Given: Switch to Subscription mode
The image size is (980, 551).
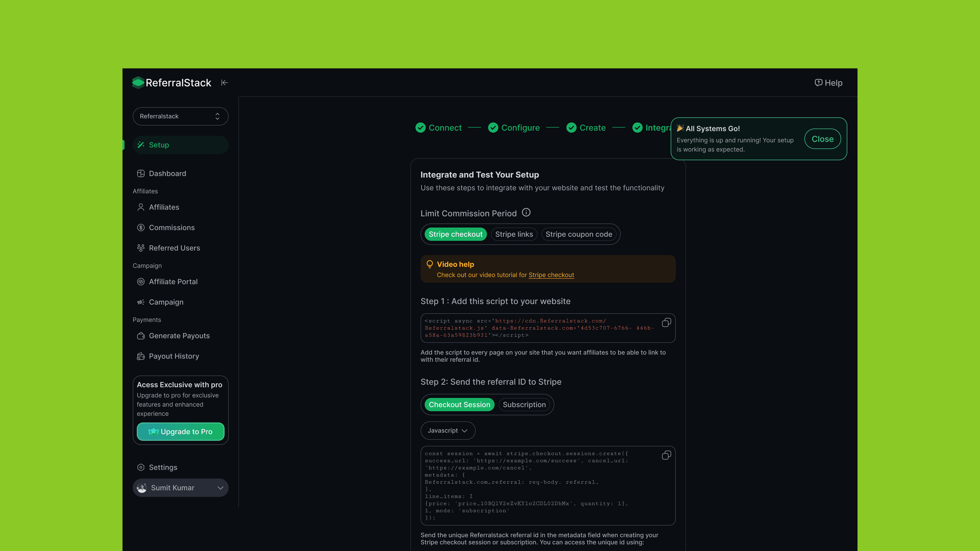Looking at the screenshot, I should (x=524, y=405).
